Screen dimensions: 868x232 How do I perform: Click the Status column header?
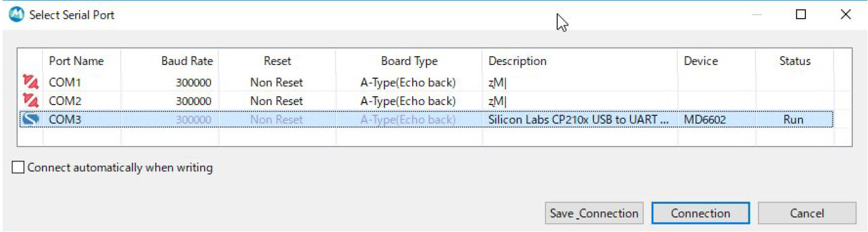pos(794,61)
